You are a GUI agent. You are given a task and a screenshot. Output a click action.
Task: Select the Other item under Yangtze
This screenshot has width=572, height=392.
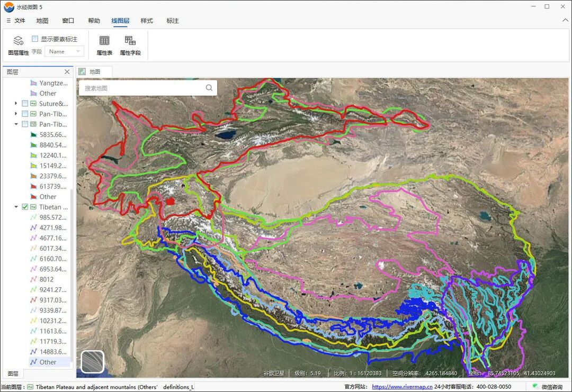pos(48,93)
